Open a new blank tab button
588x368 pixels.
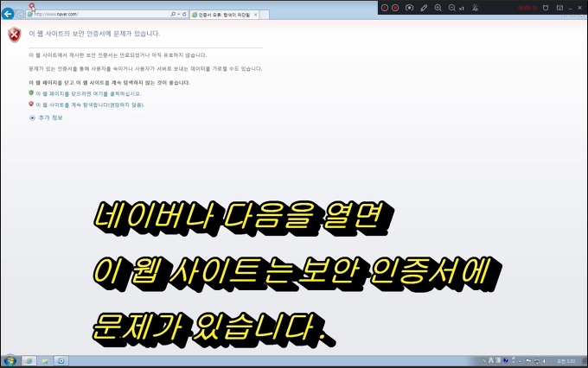pyautogui.click(x=264, y=15)
